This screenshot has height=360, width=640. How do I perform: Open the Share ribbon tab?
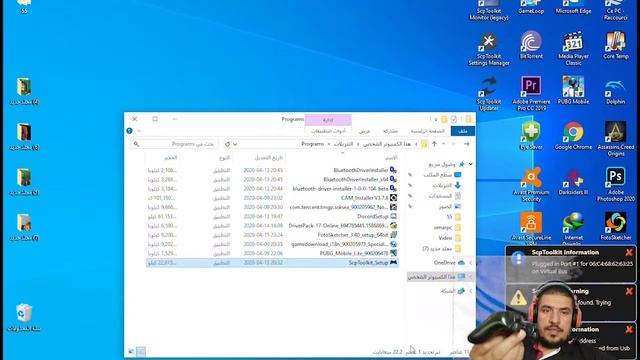point(390,131)
